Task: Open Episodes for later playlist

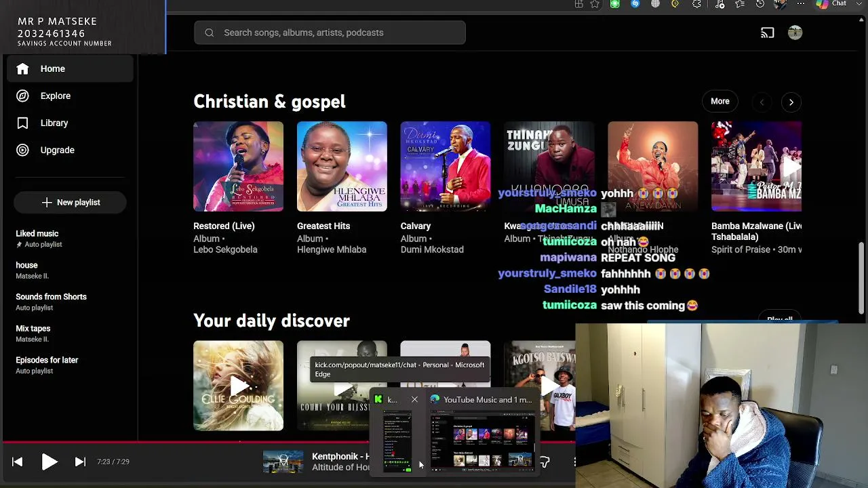Action: pos(71,365)
